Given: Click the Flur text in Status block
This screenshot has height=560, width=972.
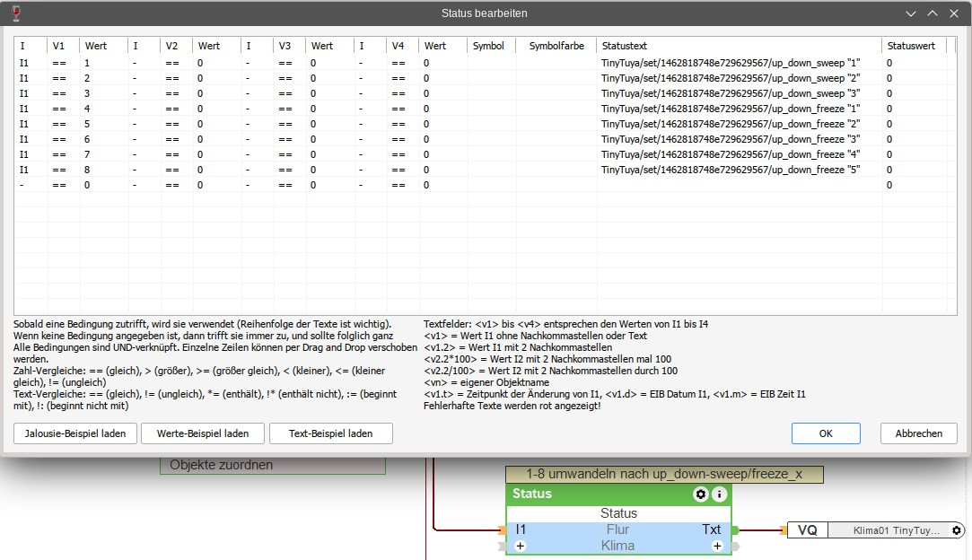Looking at the screenshot, I should [617, 529].
